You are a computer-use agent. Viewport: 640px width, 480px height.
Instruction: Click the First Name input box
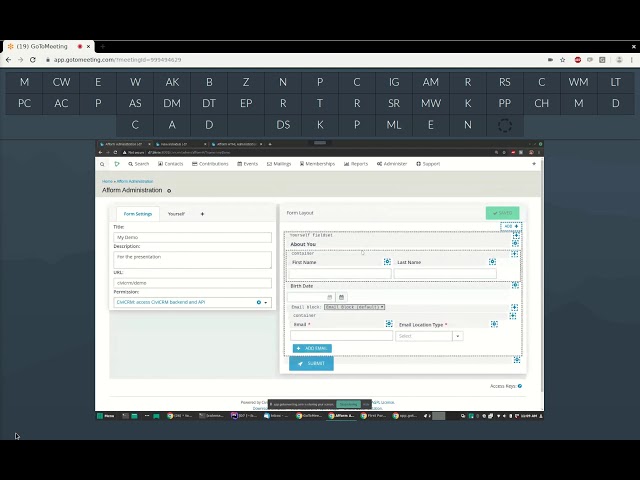(340, 273)
